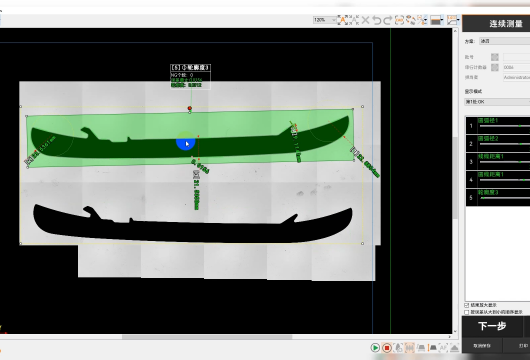Click the stage height adjust icon
The width and height of the screenshot is (530, 360).
(x=433, y=347)
